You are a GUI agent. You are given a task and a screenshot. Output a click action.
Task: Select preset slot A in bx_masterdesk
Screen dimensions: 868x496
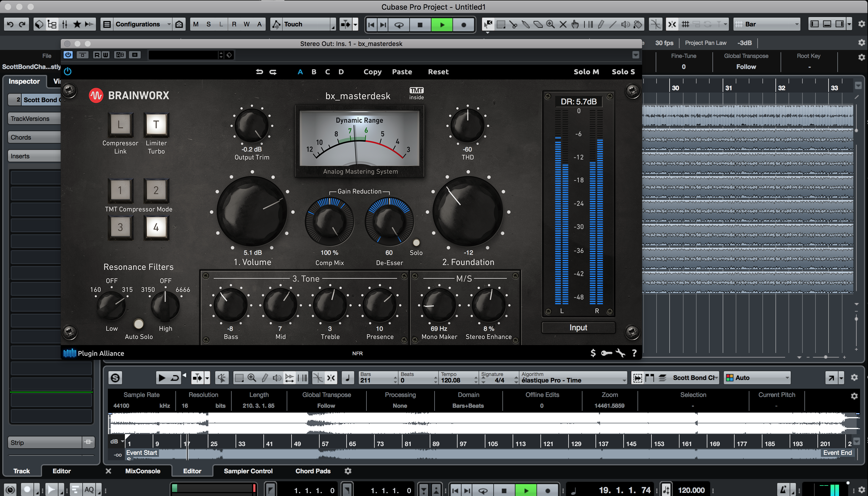299,72
